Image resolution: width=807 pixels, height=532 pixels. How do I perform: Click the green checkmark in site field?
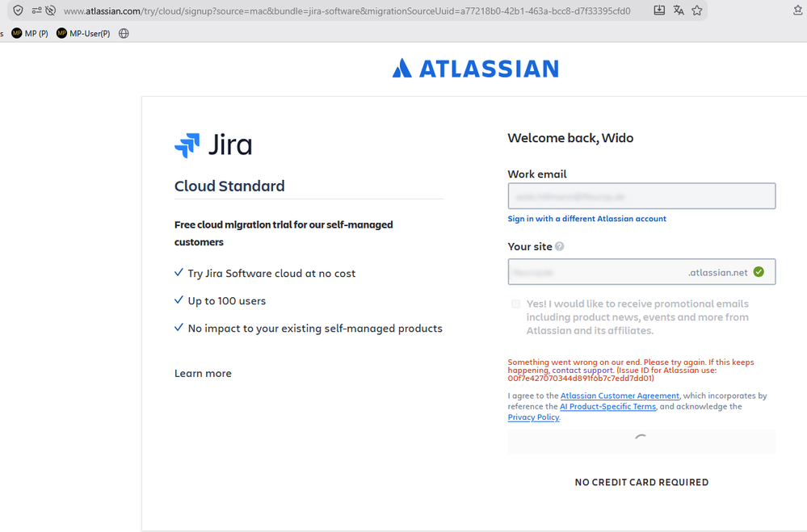tap(759, 272)
